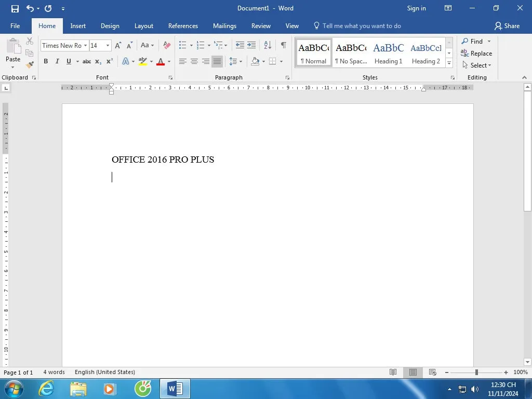Click the zoom slider handle
The image size is (532, 399).
point(476,373)
